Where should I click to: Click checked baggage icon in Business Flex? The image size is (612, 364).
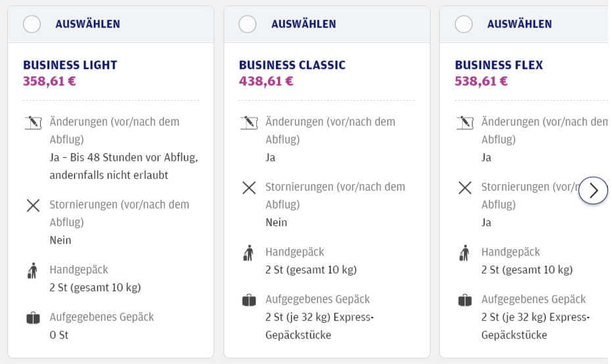pos(465,300)
